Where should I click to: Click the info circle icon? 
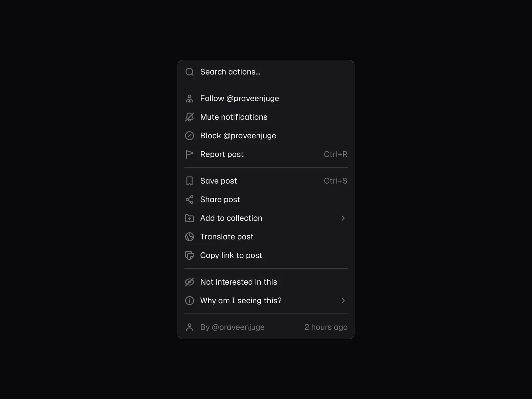pyautogui.click(x=190, y=301)
